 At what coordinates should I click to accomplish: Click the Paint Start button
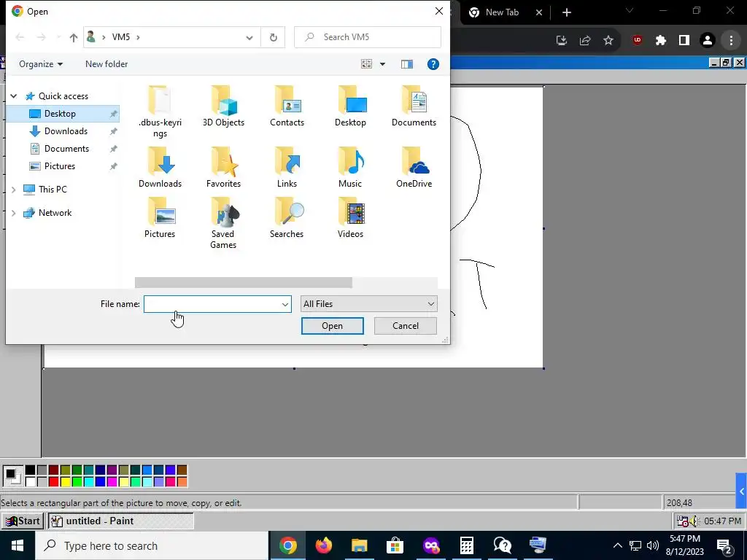pos(23,521)
